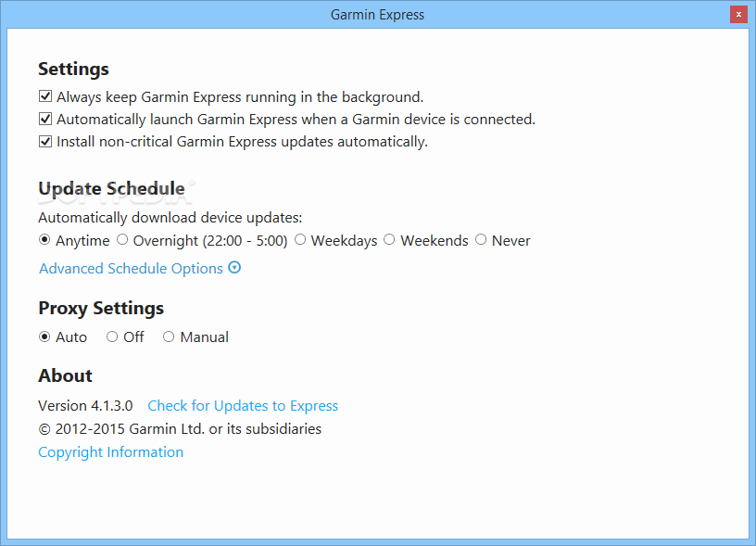Screen dimensions: 756x546
Task: Click the © 2012-2015 Garmin Ltd. copyright line
Action: [x=180, y=429]
